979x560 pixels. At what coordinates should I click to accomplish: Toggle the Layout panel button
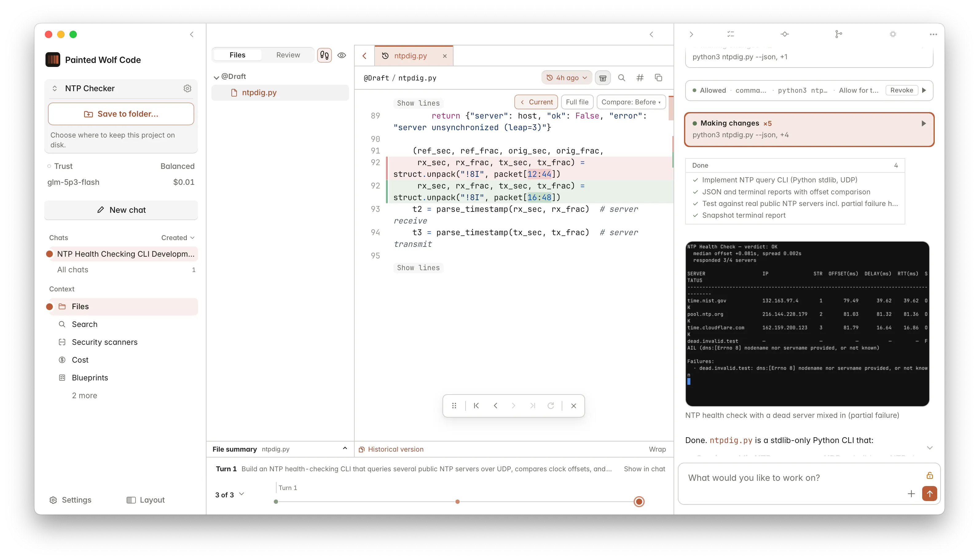[x=145, y=500]
